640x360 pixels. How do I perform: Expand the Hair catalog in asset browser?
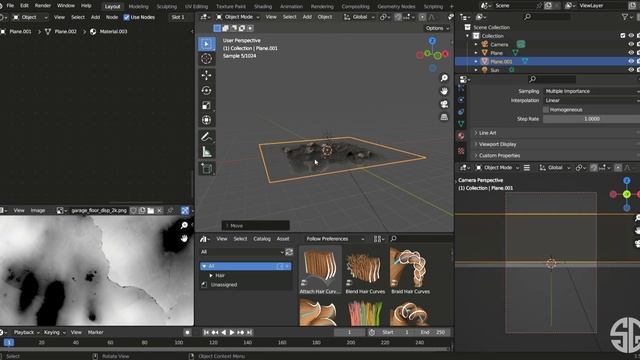211,276
